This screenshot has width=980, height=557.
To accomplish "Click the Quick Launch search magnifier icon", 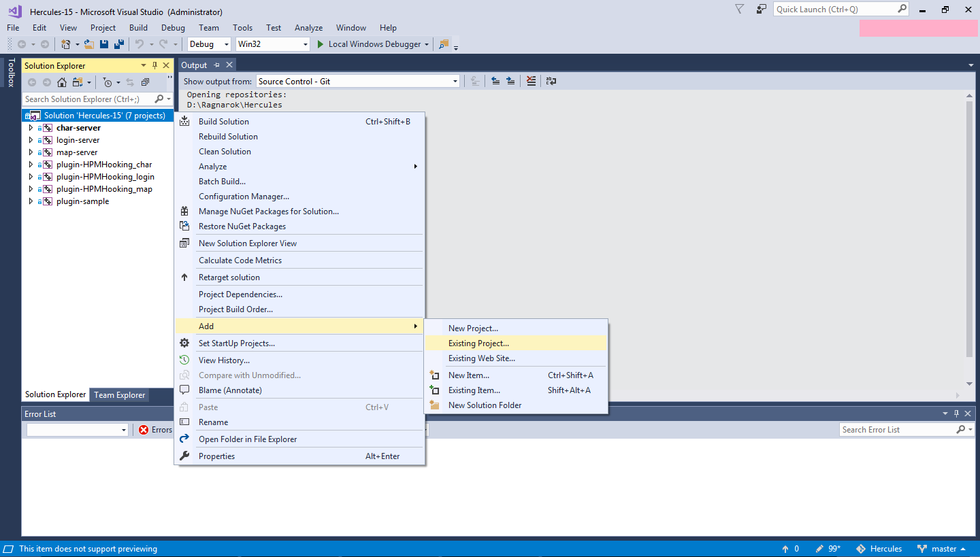I will pyautogui.click(x=902, y=9).
